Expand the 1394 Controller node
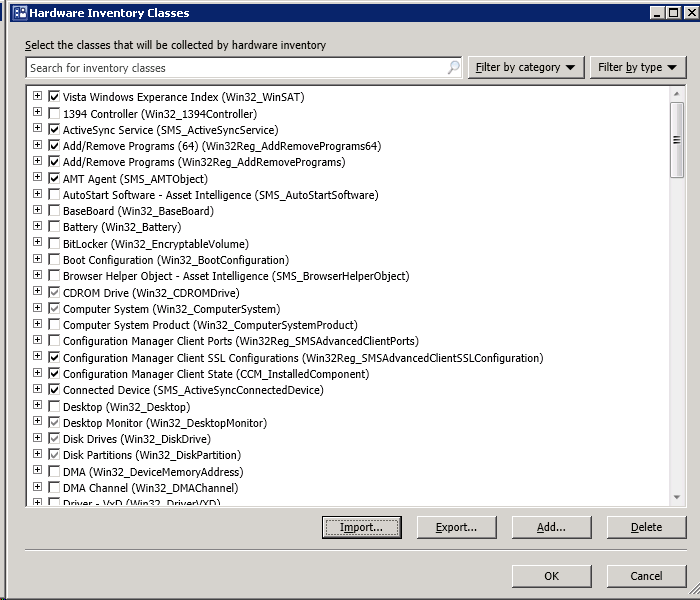 click(x=38, y=112)
